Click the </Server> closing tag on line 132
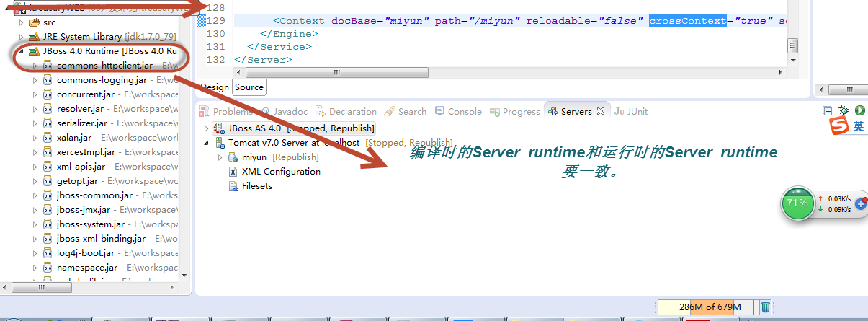 [264, 60]
